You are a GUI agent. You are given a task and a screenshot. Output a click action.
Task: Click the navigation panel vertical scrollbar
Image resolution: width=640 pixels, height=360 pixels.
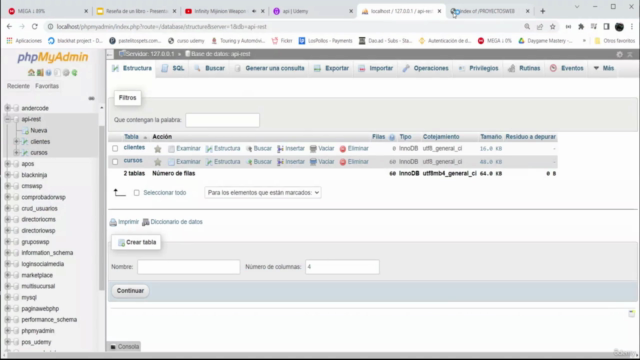pyautogui.click(x=102, y=208)
